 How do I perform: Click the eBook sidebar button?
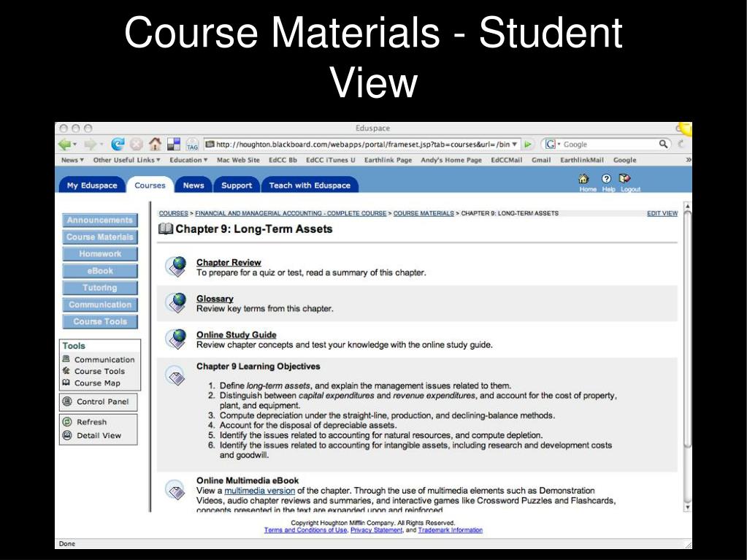[x=100, y=271]
